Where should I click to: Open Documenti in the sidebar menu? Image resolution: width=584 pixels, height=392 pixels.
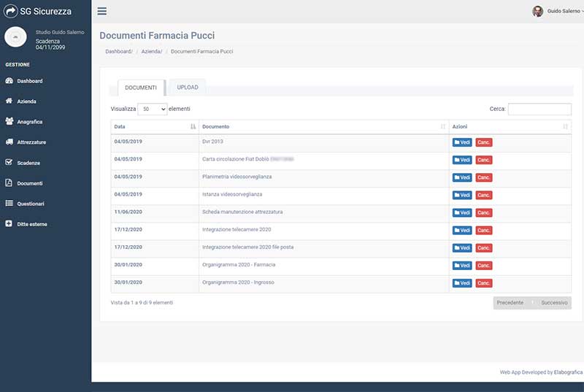point(30,183)
